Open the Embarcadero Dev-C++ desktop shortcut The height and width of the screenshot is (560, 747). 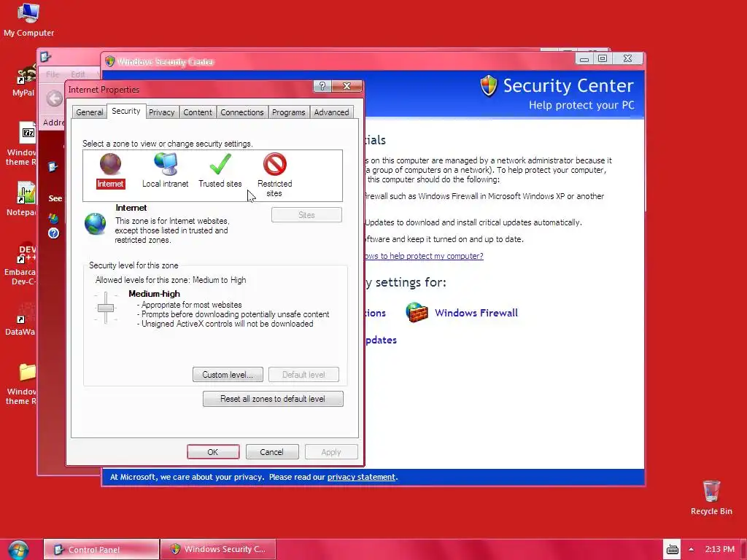pyautogui.click(x=22, y=265)
